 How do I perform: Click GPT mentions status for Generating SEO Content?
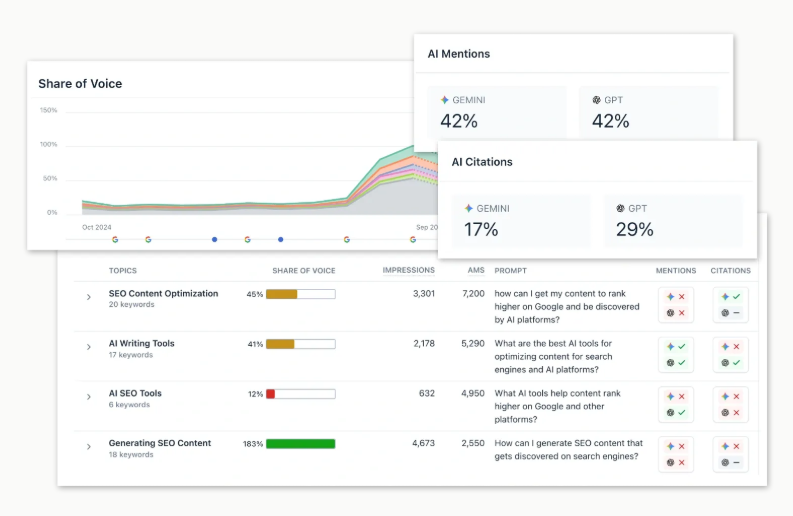676,463
